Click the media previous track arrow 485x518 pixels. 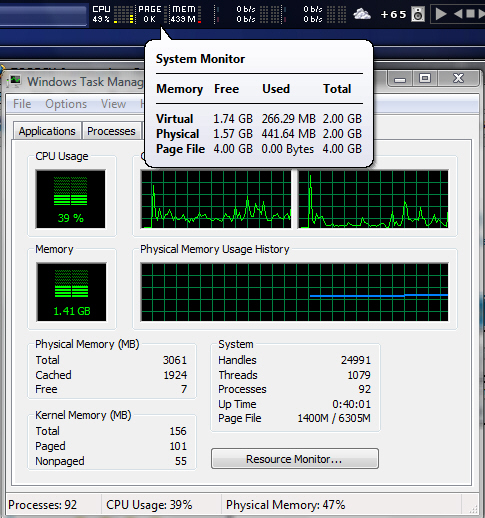click(x=459, y=14)
